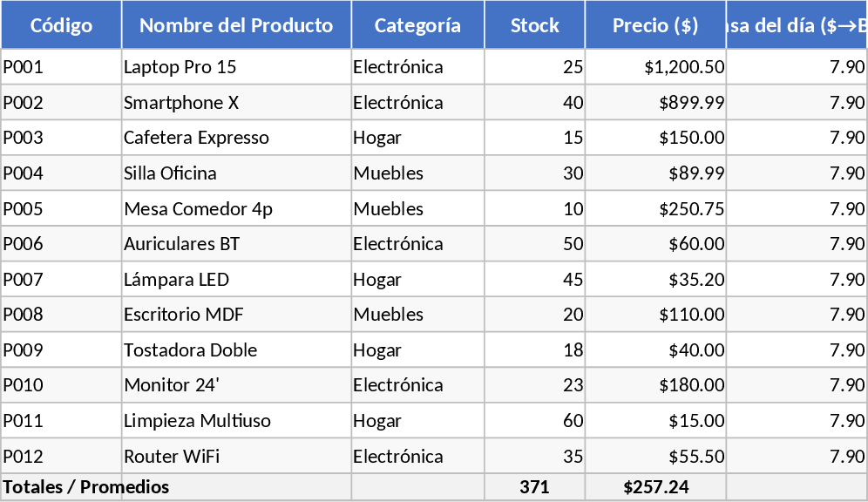Image resolution: width=868 pixels, height=502 pixels.
Task: Click the Escritorio MDF product cell
Action: tap(236, 315)
